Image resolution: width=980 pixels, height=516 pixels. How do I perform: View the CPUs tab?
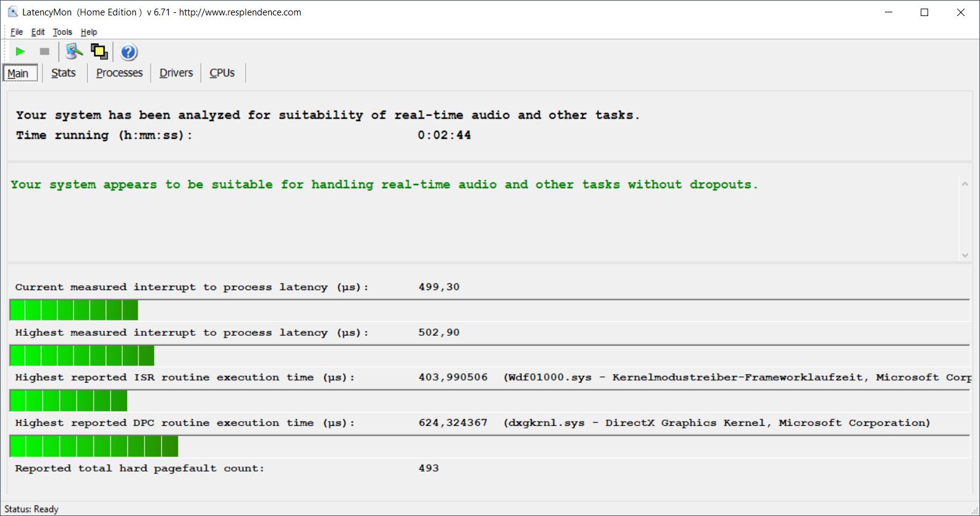pyautogui.click(x=222, y=73)
